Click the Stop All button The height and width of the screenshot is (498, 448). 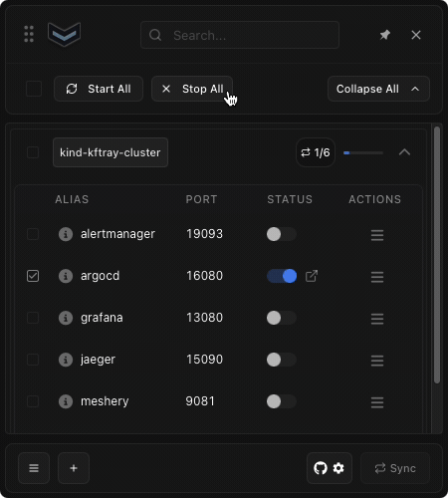(x=192, y=89)
